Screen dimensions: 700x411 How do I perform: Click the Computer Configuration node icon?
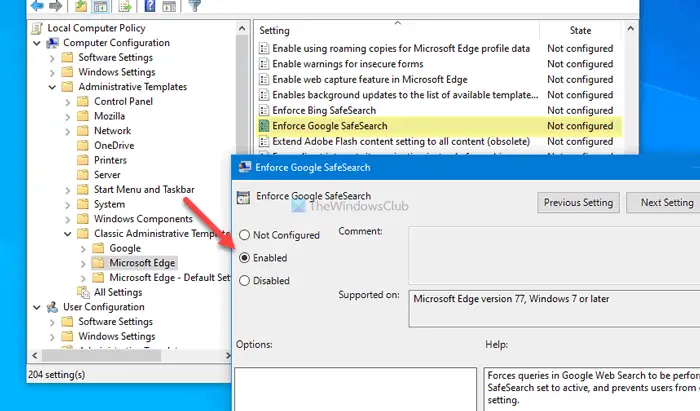tap(53, 43)
